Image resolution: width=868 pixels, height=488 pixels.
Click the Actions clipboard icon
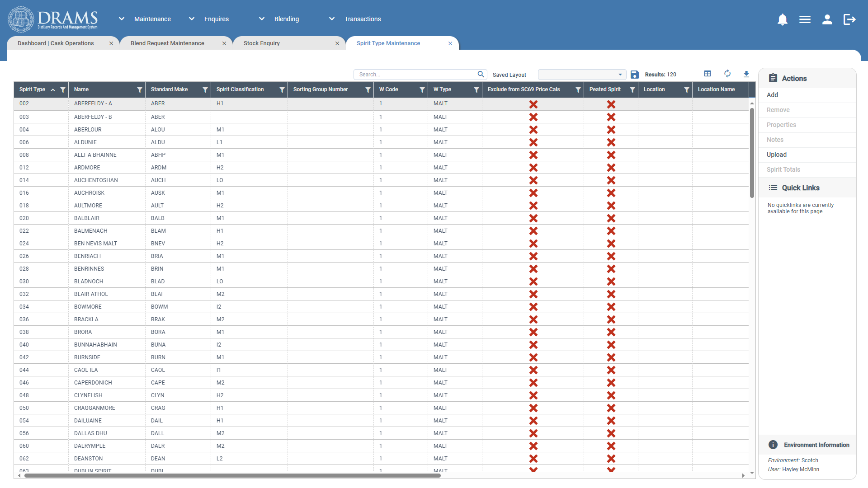coord(773,78)
